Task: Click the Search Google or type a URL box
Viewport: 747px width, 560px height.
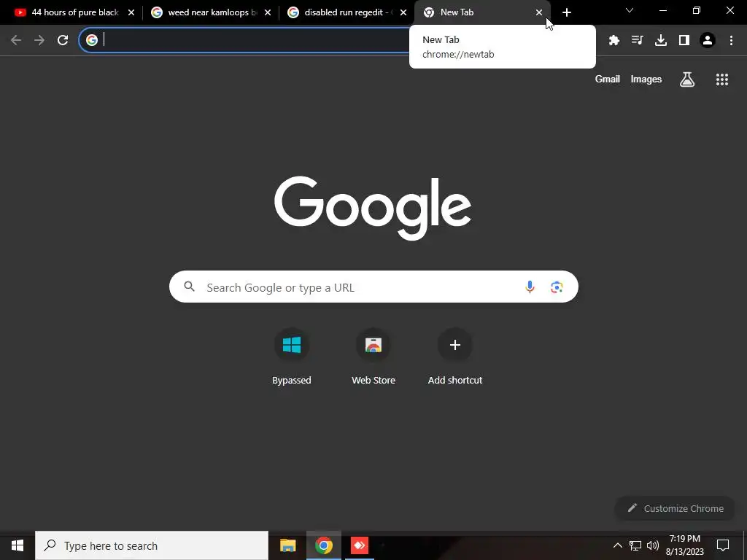Action: [x=373, y=287]
